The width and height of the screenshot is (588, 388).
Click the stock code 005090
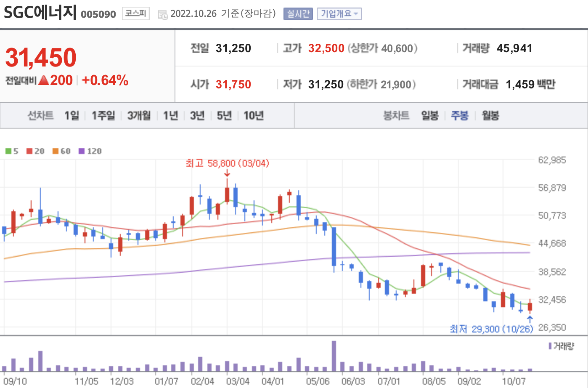point(98,14)
